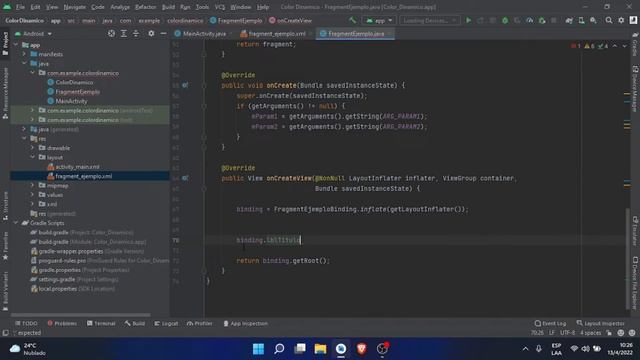Jump to previous highlighted problem arrow
The image size is (640, 360).
click(615, 46)
